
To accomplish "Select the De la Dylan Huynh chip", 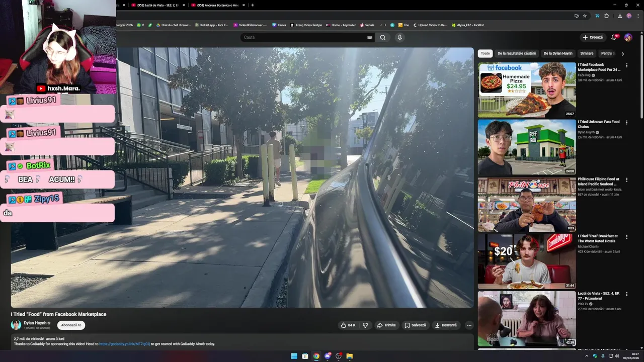I will (x=558, y=53).
